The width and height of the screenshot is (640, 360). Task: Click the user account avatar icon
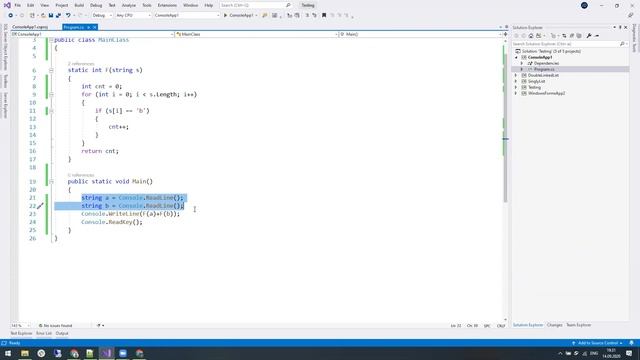pyautogui.click(x=584, y=5)
